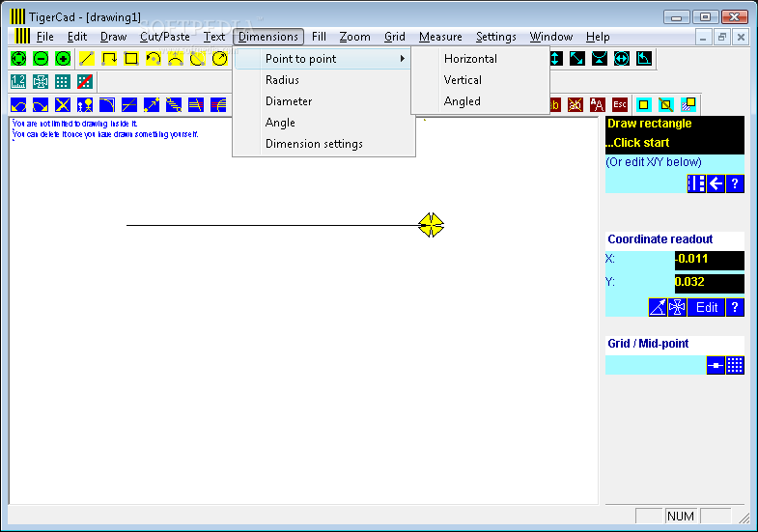Open the Window menu
The height and width of the screenshot is (532, 758).
(551, 37)
